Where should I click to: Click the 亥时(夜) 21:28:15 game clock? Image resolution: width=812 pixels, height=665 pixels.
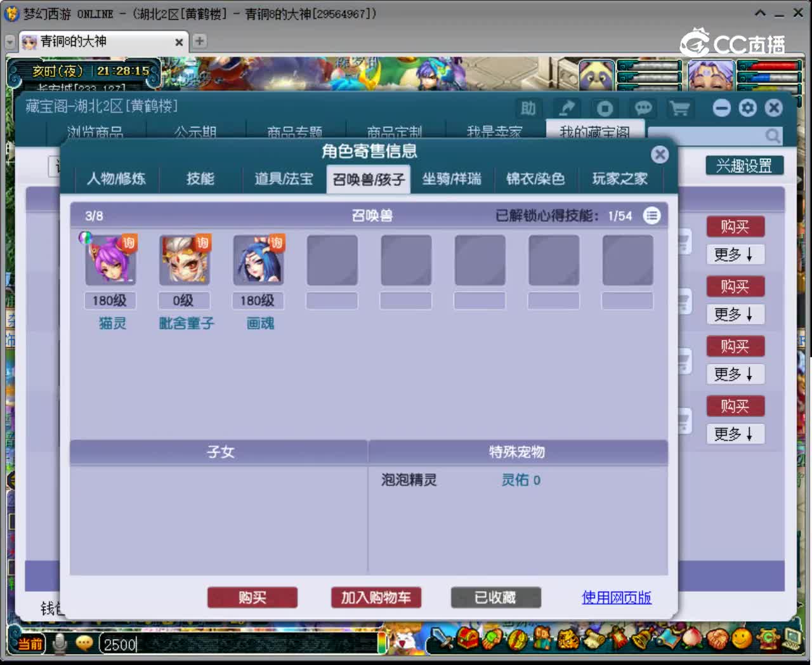(91, 71)
